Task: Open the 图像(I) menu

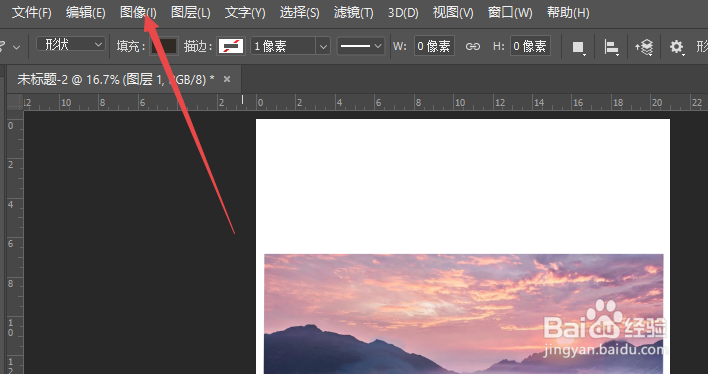Action: 138,13
